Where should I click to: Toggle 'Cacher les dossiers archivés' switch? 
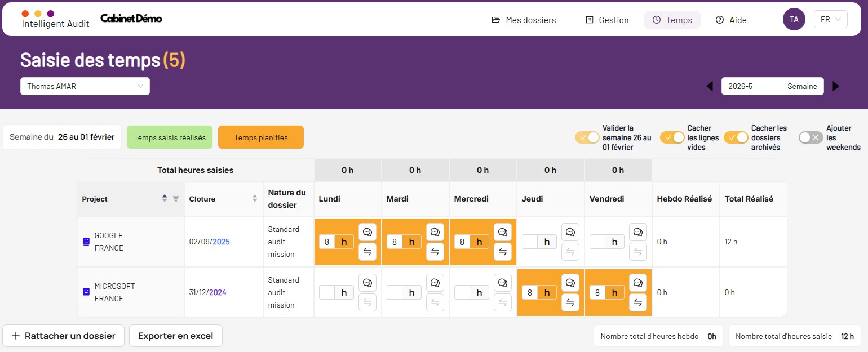tap(736, 137)
